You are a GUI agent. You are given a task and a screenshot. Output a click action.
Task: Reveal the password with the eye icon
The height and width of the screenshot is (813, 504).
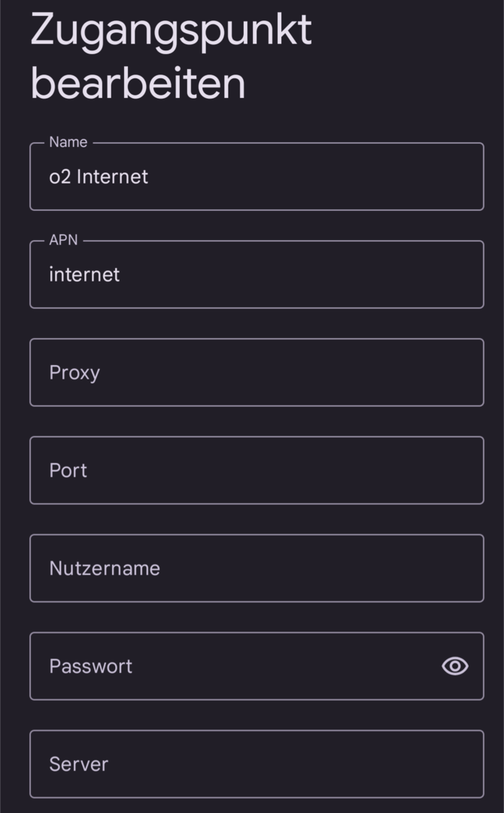(x=454, y=666)
